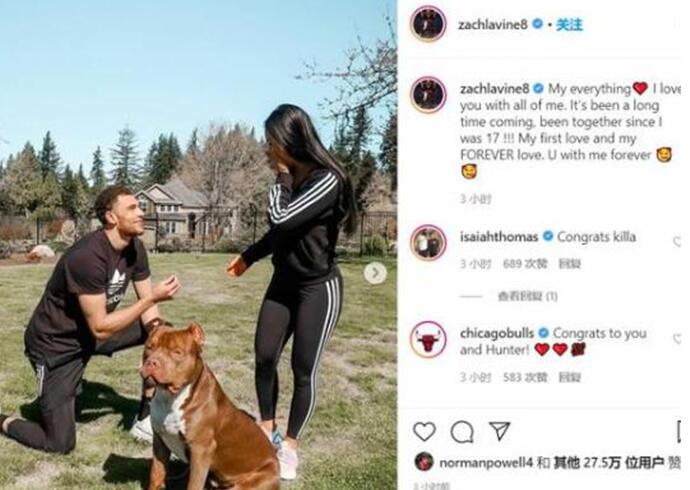Follow zachlavine8 using blue 关注 button
This screenshot has height=490, width=690.
(x=569, y=25)
